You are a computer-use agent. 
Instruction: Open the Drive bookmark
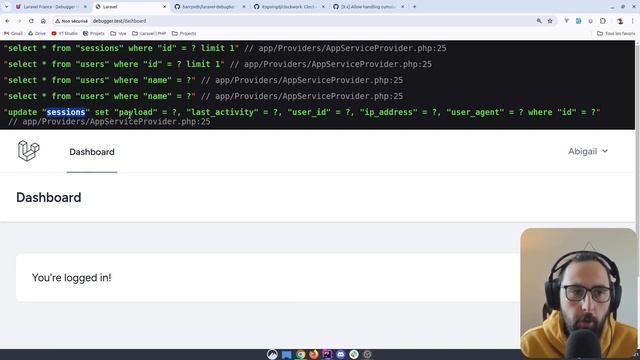pos(37,33)
